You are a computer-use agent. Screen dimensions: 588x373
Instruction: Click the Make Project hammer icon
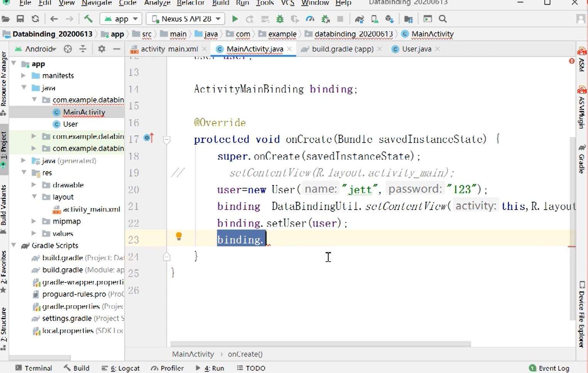(x=88, y=19)
